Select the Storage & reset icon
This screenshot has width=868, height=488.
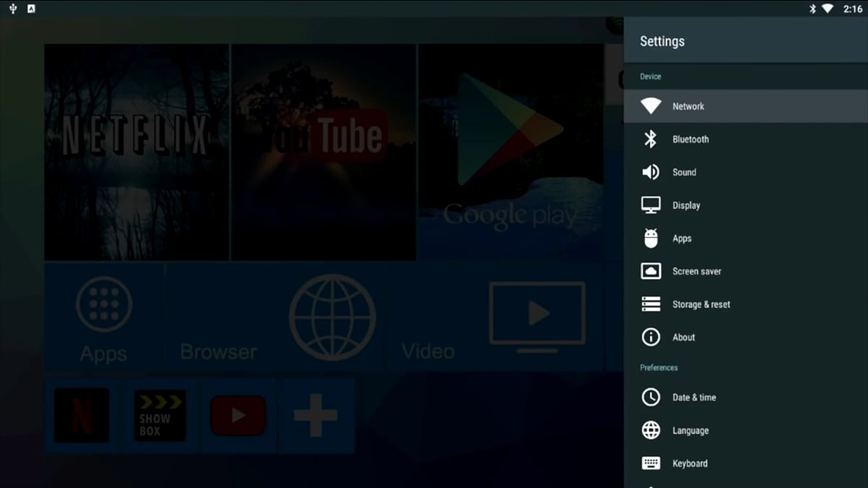pyautogui.click(x=651, y=304)
